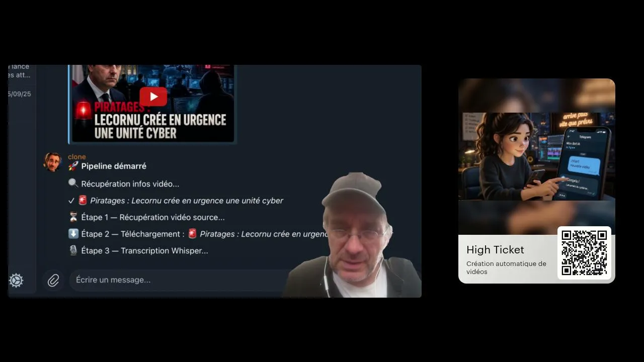Open the clone user avatar
This screenshot has height=362, width=644.
pyautogui.click(x=52, y=162)
